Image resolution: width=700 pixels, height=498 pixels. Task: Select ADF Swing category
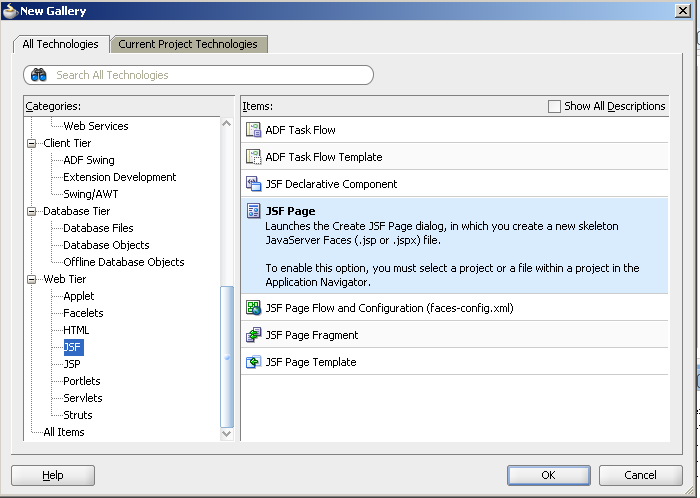click(89, 160)
